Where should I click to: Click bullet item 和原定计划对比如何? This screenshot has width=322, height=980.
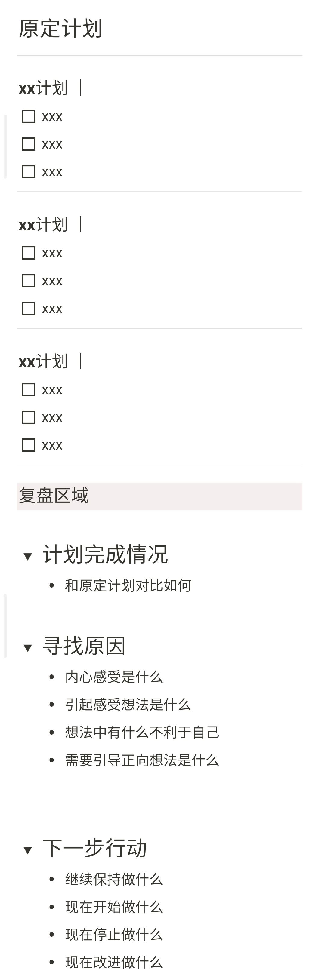pyautogui.click(x=128, y=585)
